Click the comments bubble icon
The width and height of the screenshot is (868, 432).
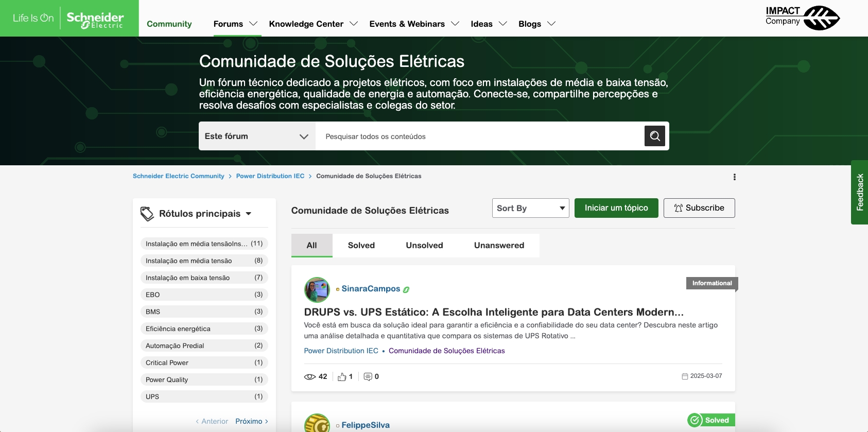tap(368, 377)
